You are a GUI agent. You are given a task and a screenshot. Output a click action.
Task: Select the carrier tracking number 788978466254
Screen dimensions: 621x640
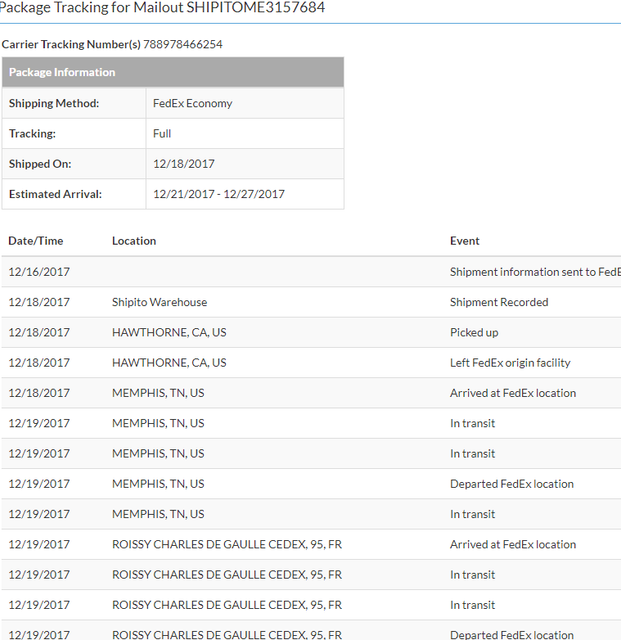(x=183, y=44)
